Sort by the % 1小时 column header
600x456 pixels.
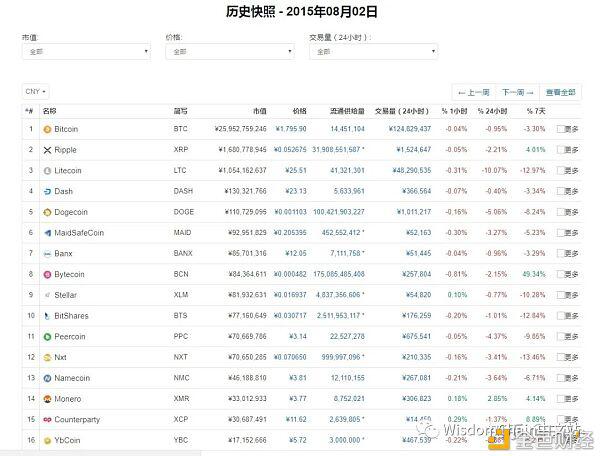point(454,111)
